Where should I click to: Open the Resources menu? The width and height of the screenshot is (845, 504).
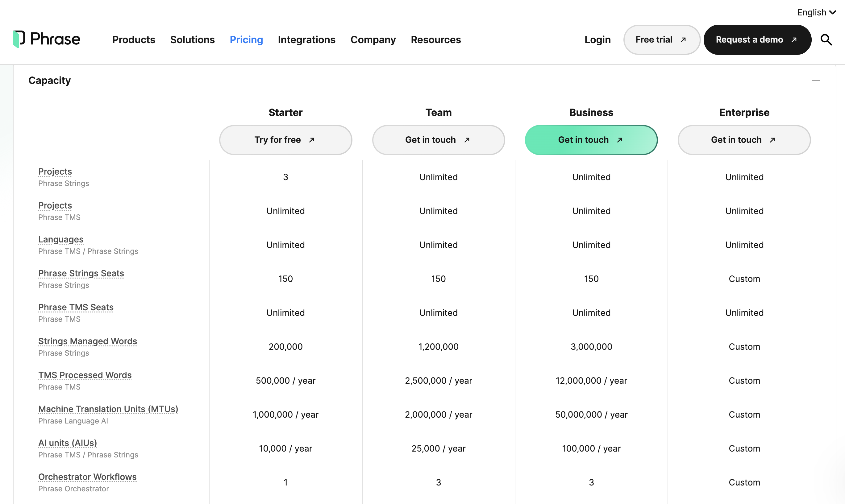(435, 40)
